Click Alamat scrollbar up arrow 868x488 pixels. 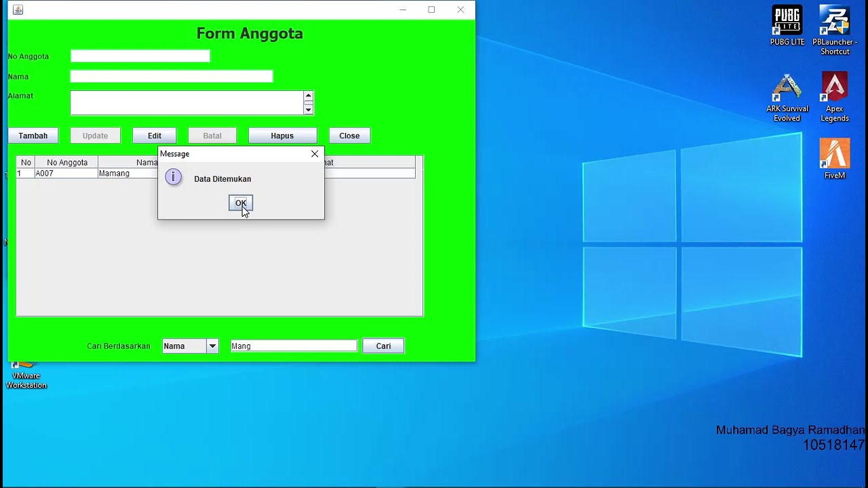coord(308,96)
